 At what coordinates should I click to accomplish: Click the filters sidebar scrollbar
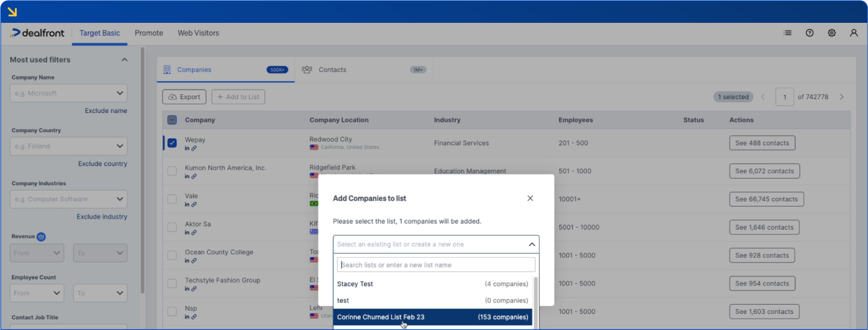(143, 170)
